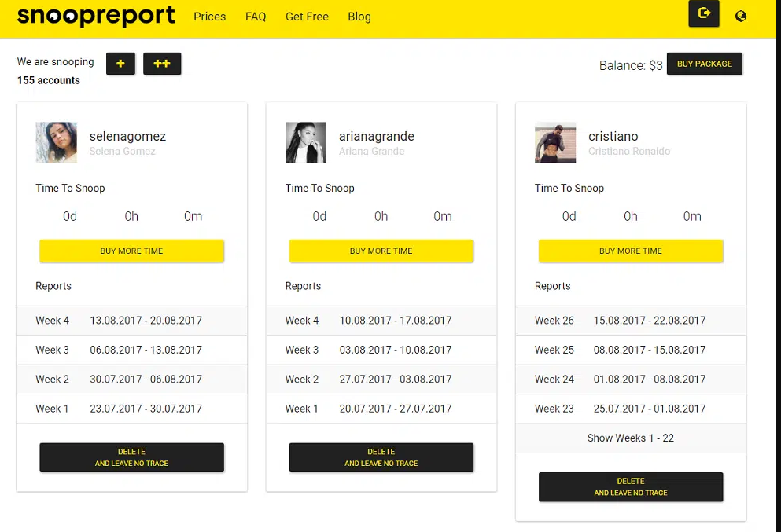Open cristiano Week 25 report
Image resolution: width=781 pixels, height=532 pixels.
(631, 350)
